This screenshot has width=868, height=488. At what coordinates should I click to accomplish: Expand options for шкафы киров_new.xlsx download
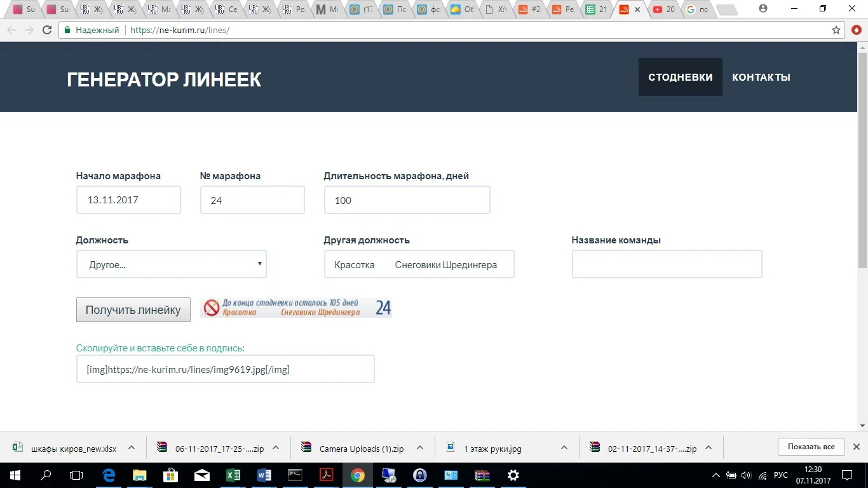(132, 447)
